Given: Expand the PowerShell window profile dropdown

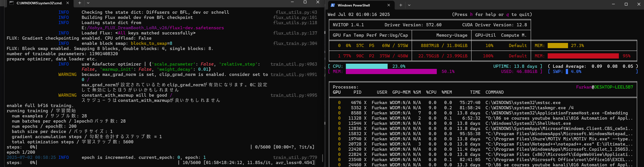Looking at the screenshot, I should click(x=409, y=5).
